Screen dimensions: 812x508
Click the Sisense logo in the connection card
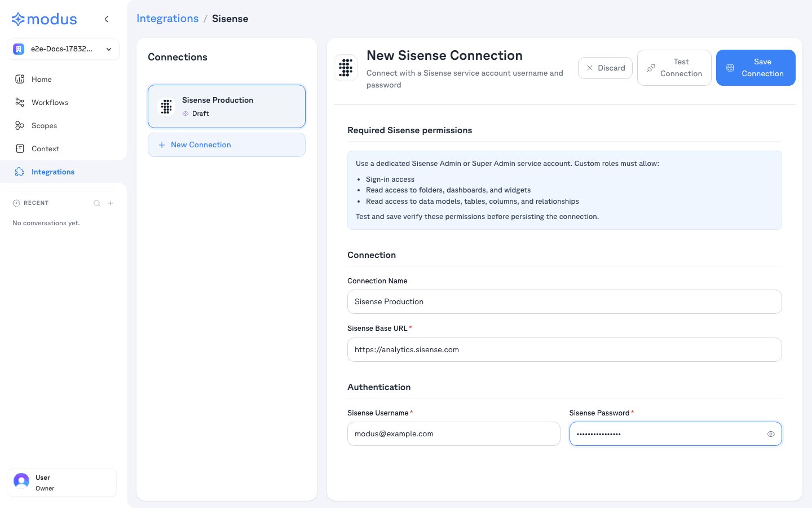point(166,107)
